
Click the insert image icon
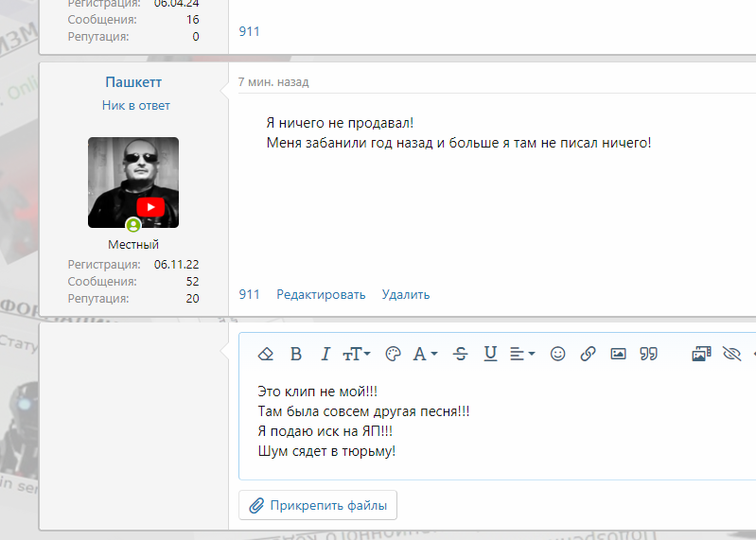(x=618, y=354)
